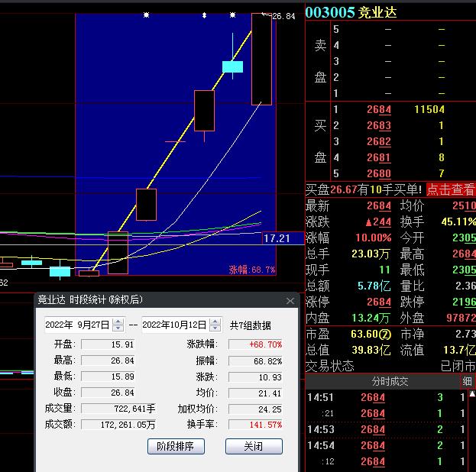Decrease the start date with down arrow

tap(118, 328)
